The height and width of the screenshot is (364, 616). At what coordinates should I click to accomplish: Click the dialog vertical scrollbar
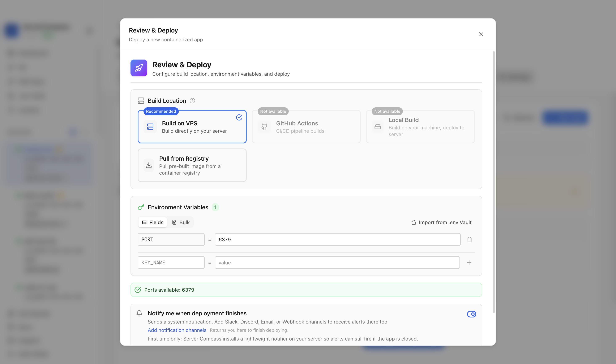[494, 182]
